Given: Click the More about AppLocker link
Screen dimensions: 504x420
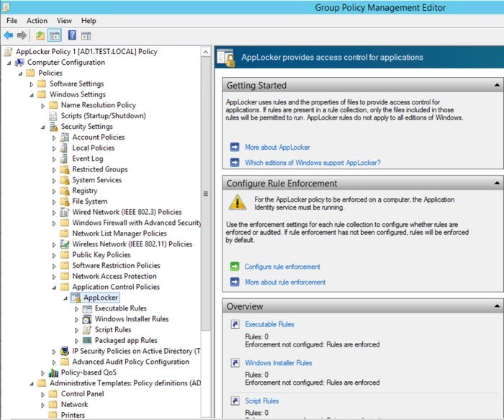Looking at the screenshot, I should click(277, 147).
